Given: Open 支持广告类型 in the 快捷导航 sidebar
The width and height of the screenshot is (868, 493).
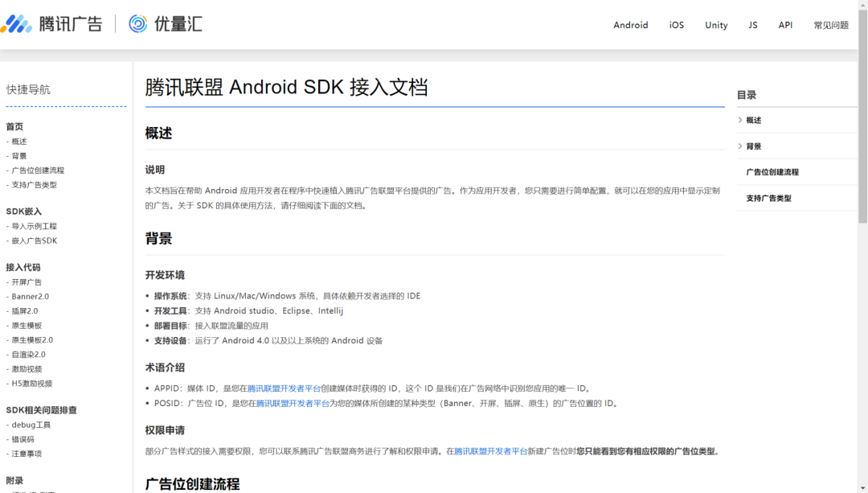Looking at the screenshot, I should click(x=34, y=185).
